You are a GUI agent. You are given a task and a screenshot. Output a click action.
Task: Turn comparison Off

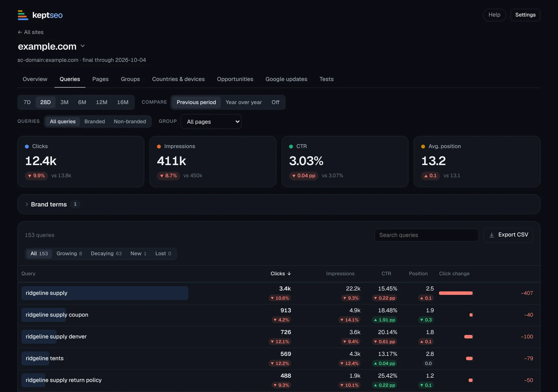pos(276,102)
